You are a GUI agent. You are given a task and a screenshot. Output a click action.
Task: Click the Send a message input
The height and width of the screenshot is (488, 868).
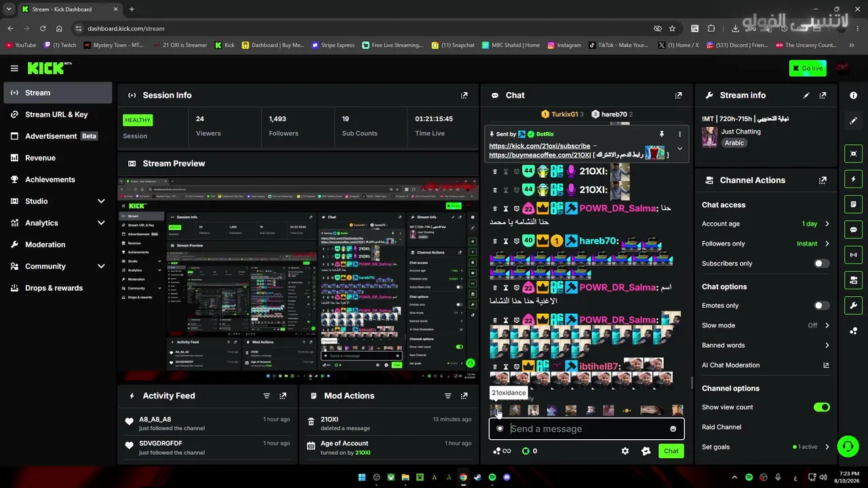point(587,429)
